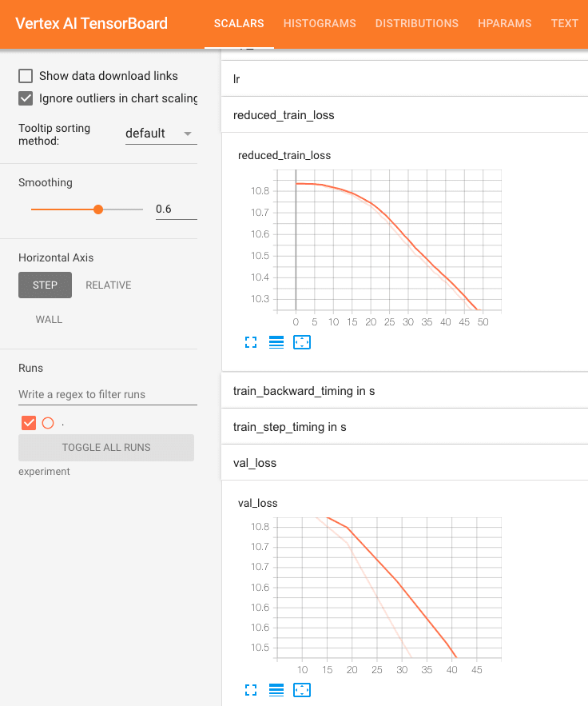Viewport: 588px width, 706px height.
Task: Toggle y-axis log scale for val_loss chart
Action: tap(276, 690)
